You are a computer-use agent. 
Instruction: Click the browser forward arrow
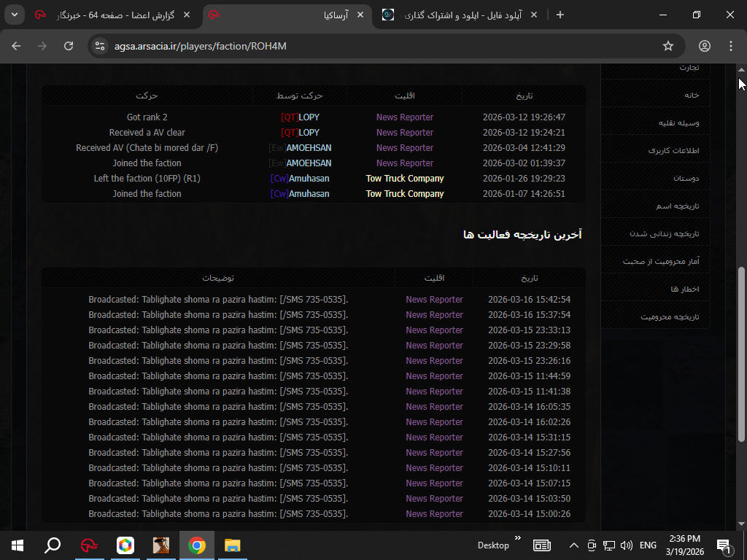tap(42, 46)
